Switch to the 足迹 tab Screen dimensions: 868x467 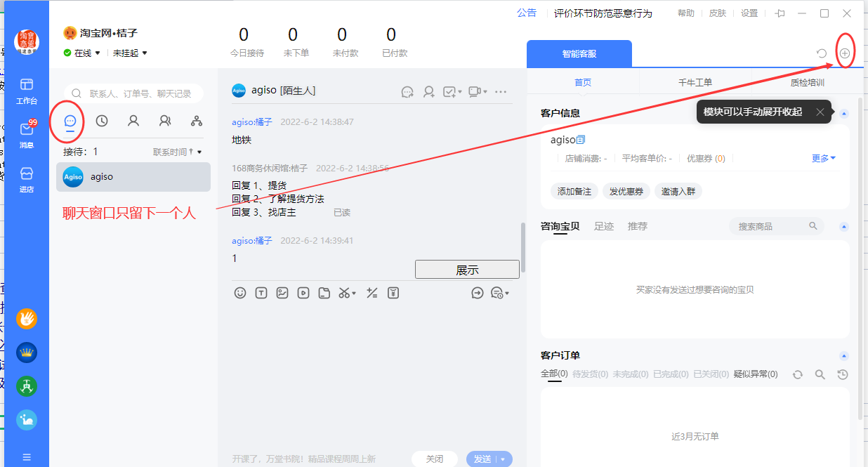[x=604, y=226]
